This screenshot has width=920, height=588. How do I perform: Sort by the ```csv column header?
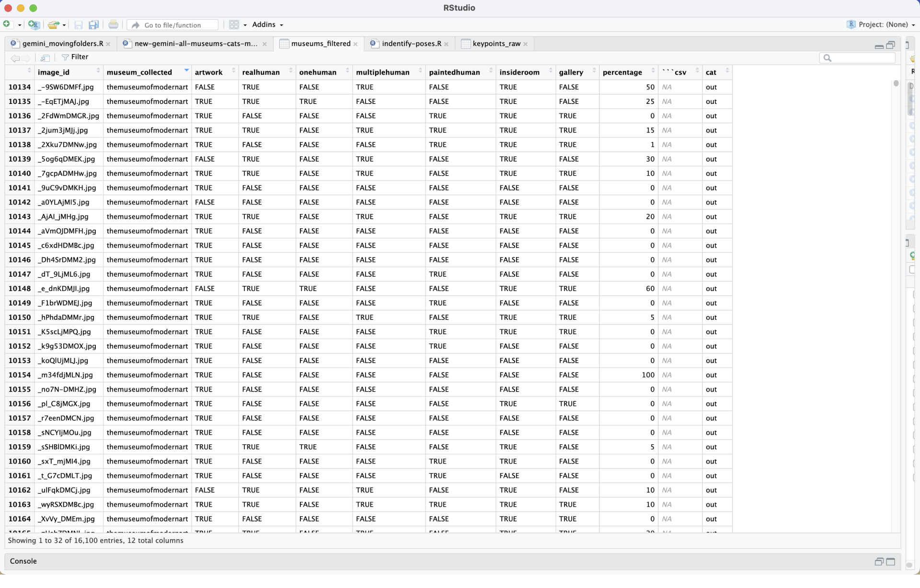[680, 72]
